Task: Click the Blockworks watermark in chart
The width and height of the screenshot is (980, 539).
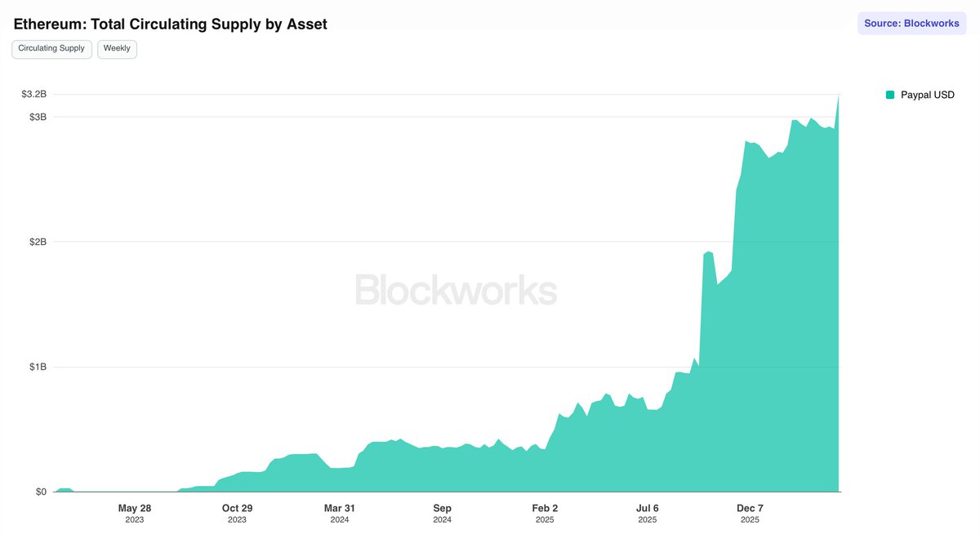Action: 456,291
